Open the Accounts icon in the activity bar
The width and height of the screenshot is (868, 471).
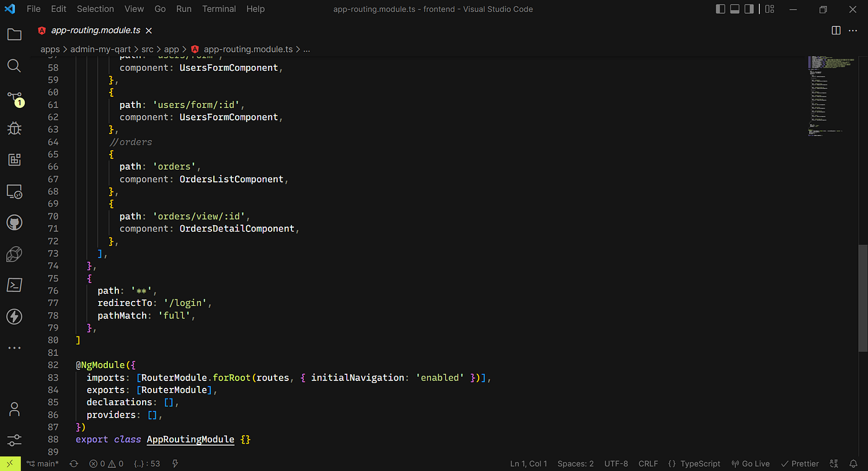coord(14,409)
